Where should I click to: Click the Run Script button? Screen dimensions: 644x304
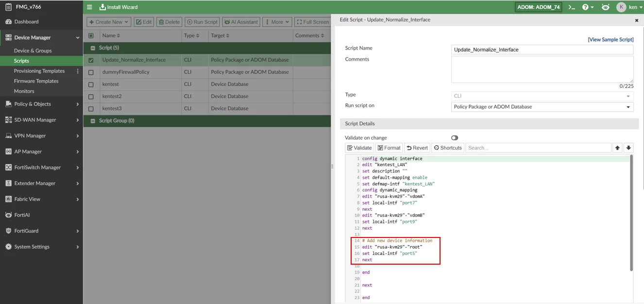pyautogui.click(x=202, y=22)
